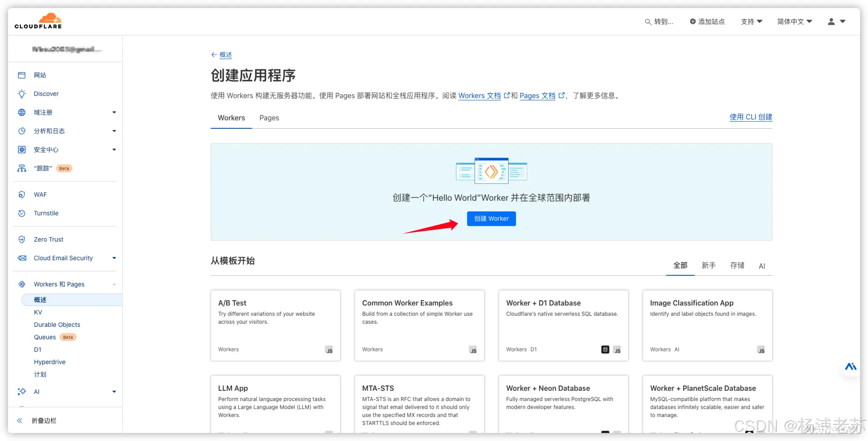This screenshot has height=441, width=868.
Task: Open the 概述 sidebar item
Action: [72, 300]
